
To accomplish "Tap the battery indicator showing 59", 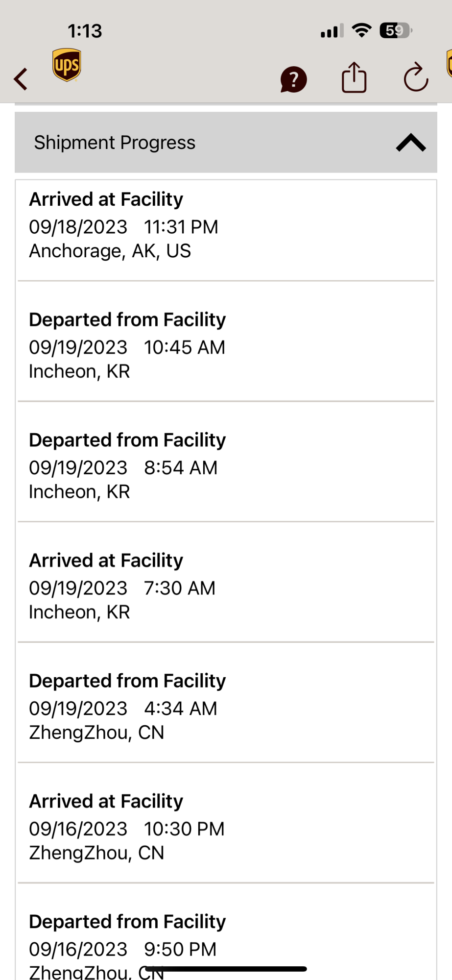I will (396, 31).
